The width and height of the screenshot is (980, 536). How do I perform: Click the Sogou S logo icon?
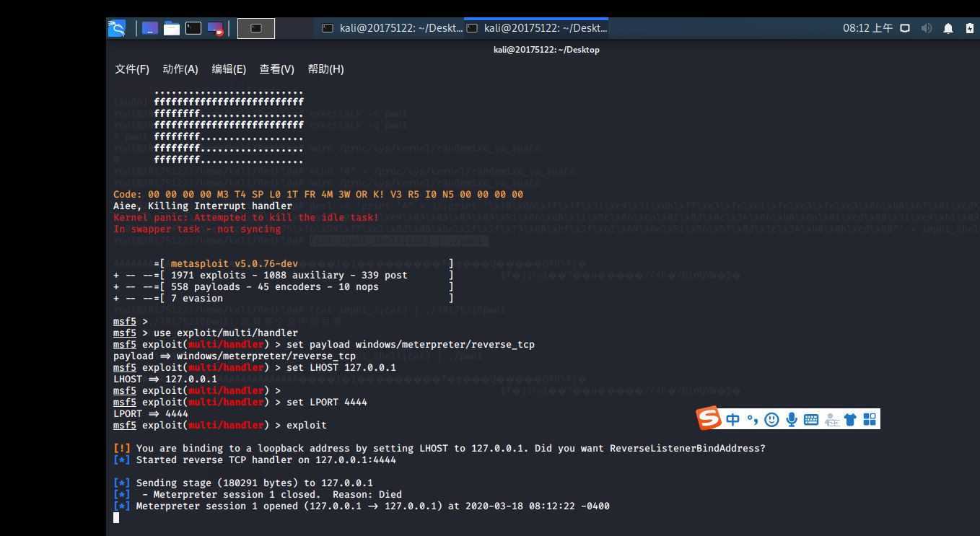(x=709, y=418)
